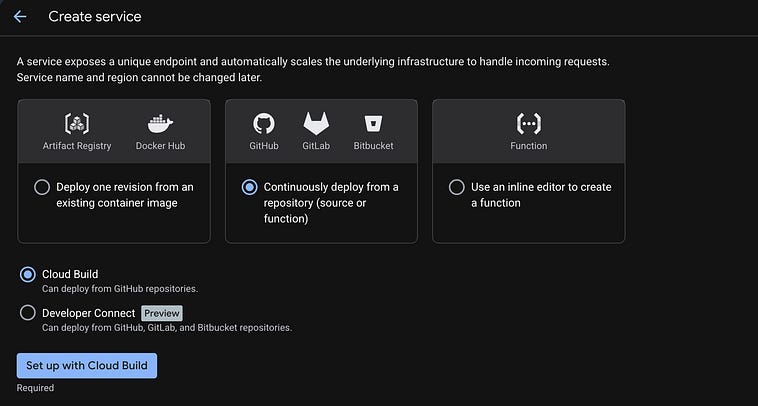
Task: Click the Function brackets icon
Action: click(x=529, y=124)
